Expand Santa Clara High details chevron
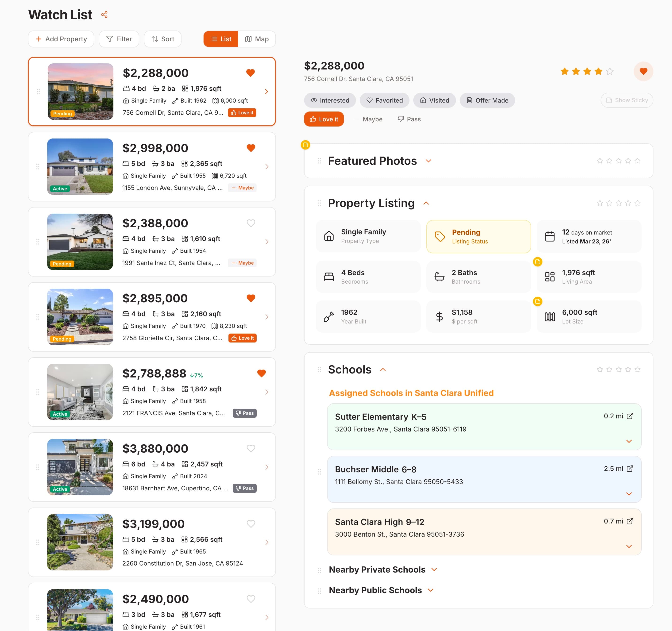 point(629,546)
